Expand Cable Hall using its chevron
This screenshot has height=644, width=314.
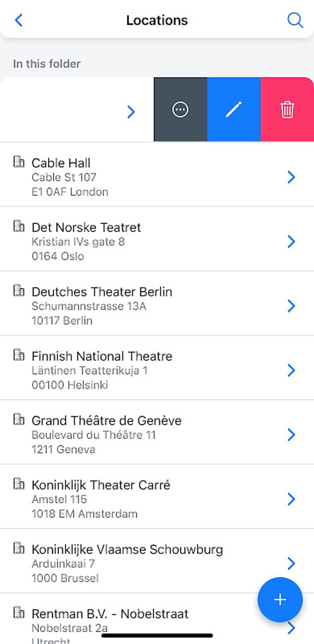coord(291,177)
